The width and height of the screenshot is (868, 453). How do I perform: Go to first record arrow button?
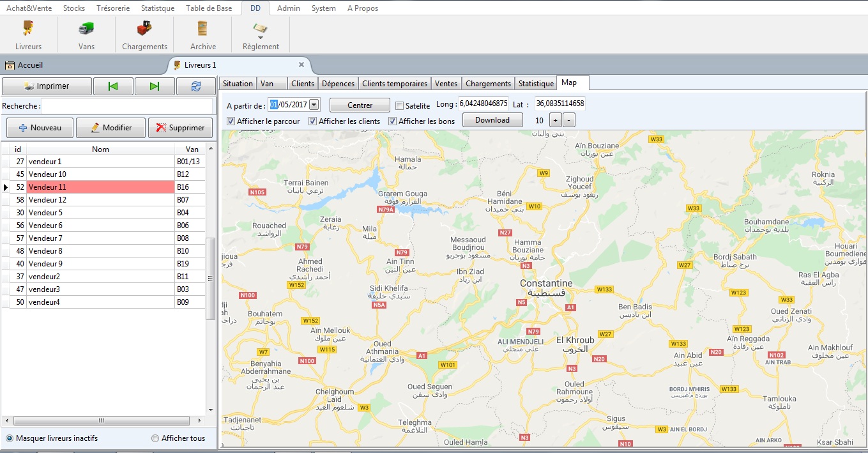click(x=113, y=86)
